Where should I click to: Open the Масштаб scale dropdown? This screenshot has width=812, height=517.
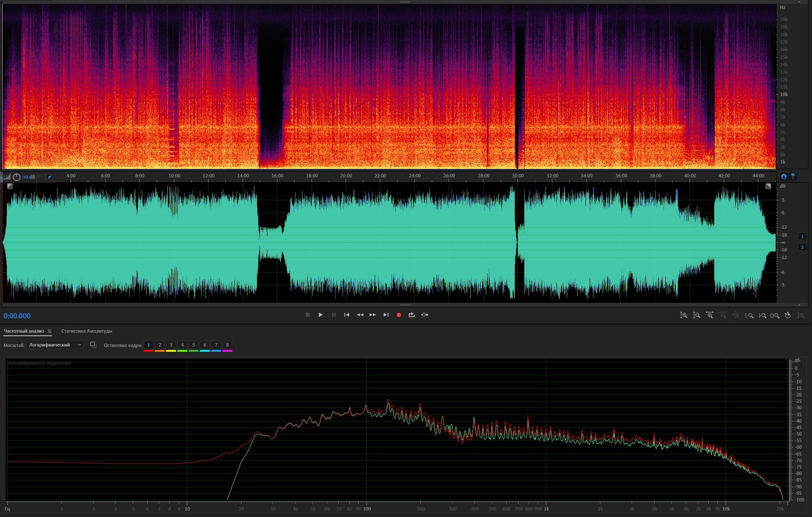coord(55,345)
